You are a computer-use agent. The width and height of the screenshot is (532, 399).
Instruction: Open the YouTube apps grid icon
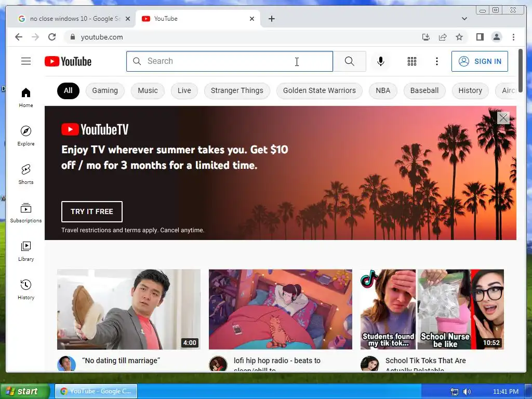[x=412, y=61]
